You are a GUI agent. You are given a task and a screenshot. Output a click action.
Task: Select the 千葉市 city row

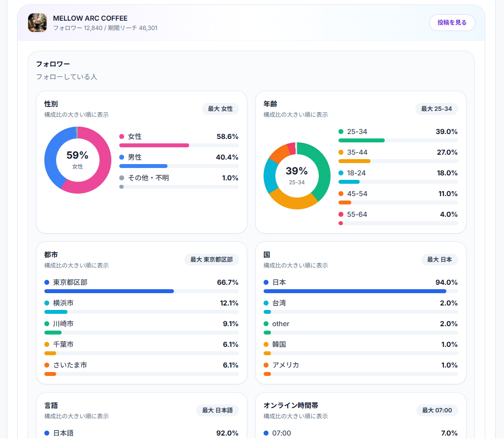tap(141, 349)
